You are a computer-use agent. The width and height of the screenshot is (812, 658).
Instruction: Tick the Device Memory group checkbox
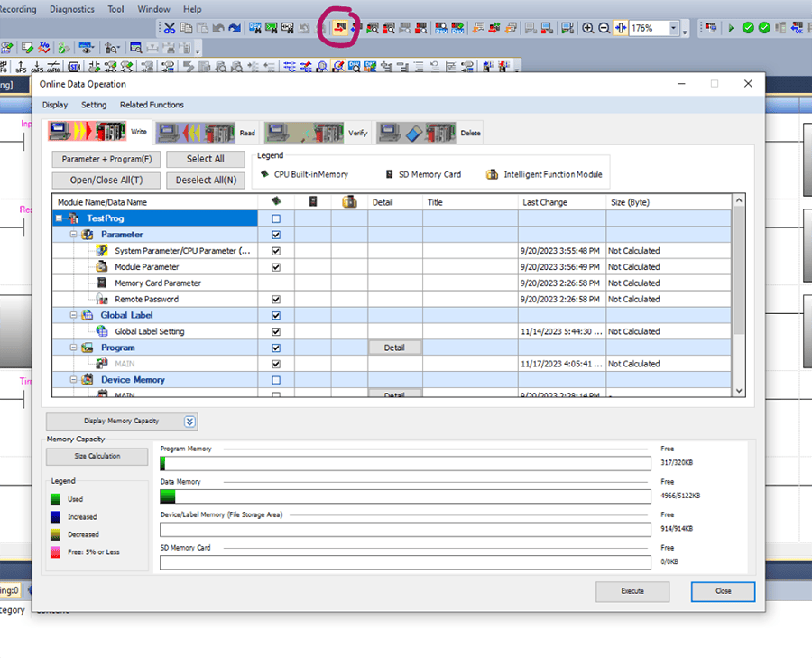[276, 380]
